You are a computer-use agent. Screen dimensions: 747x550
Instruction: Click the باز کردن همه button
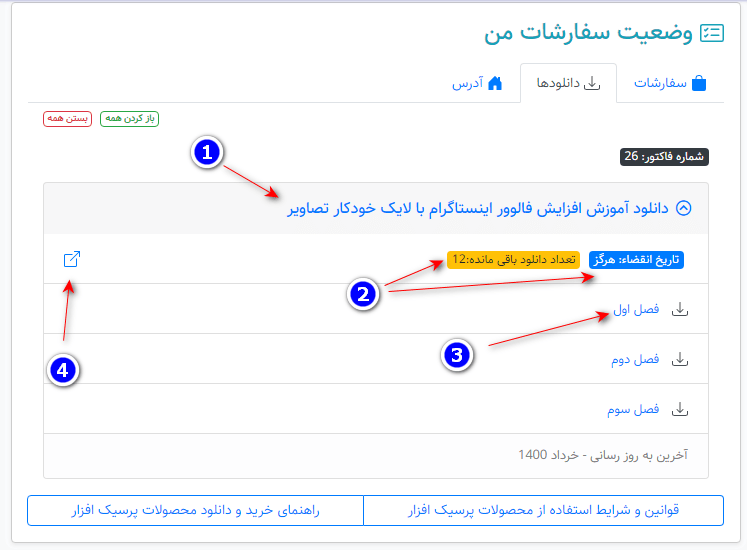130,119
